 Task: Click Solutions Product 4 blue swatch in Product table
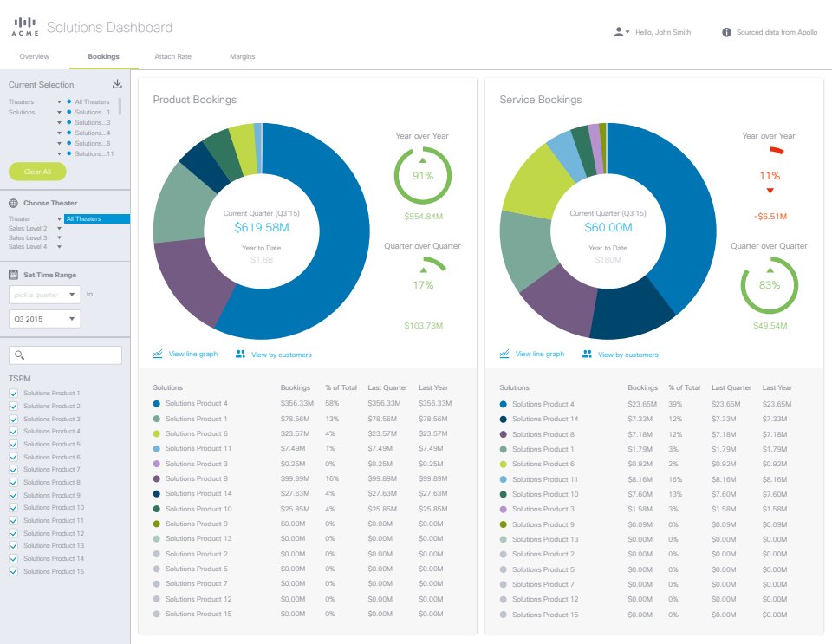157,403
